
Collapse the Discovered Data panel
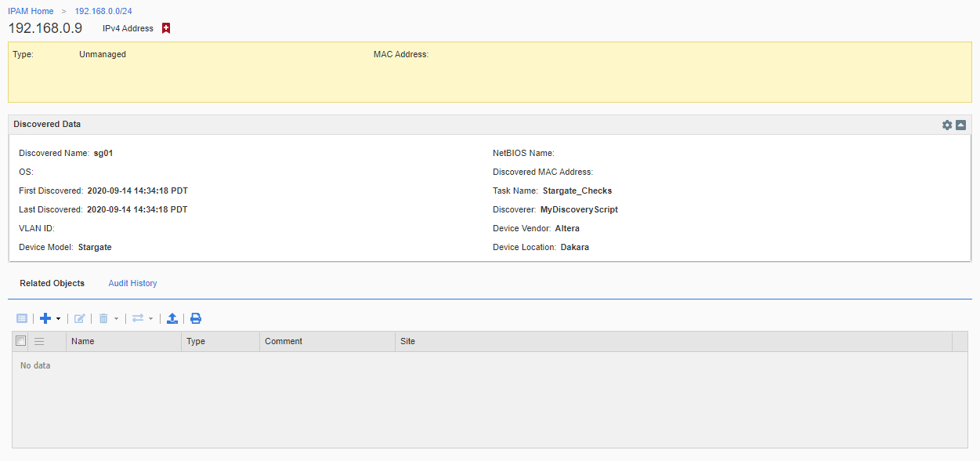(x=960, y=125)
